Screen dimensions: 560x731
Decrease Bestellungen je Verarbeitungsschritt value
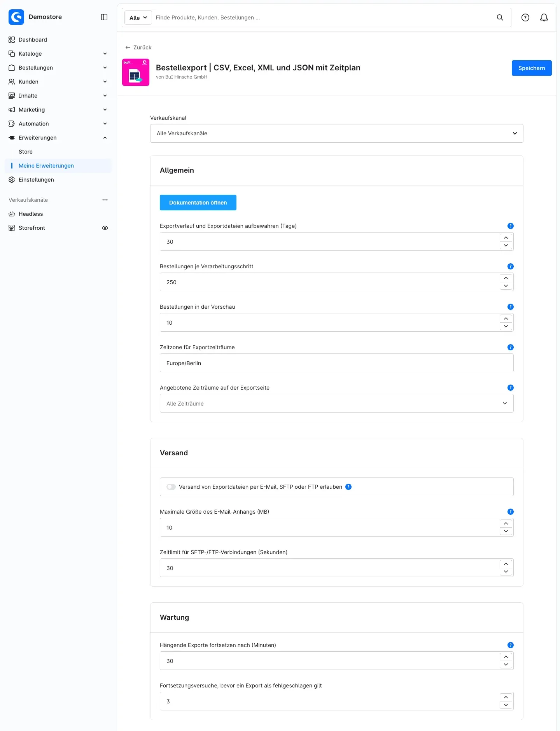pyautogui.click(x=506, y=286)
